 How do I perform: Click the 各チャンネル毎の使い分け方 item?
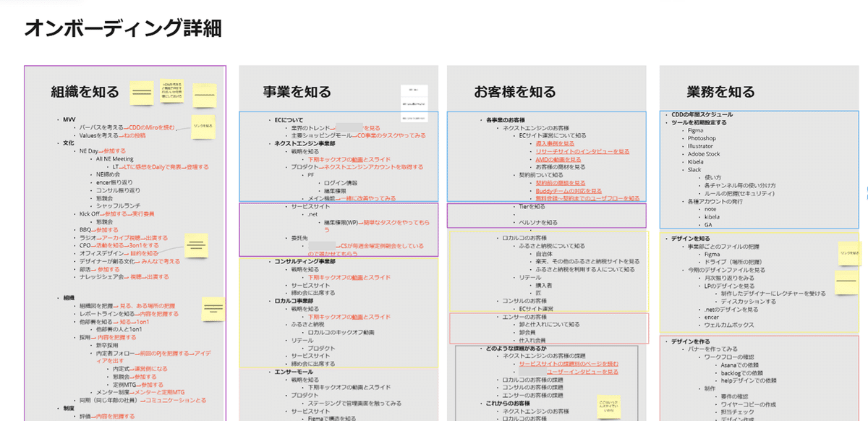(x=740, y=185)
